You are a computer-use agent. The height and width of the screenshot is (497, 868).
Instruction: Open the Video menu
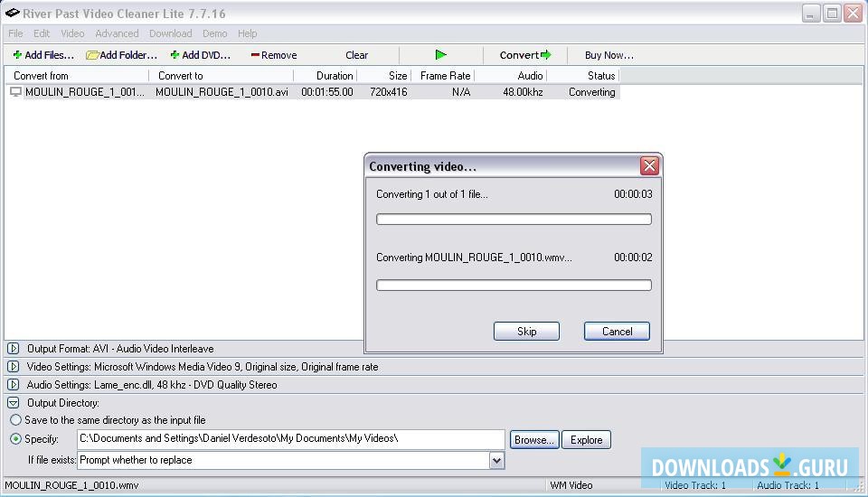[x=72, y=33]
